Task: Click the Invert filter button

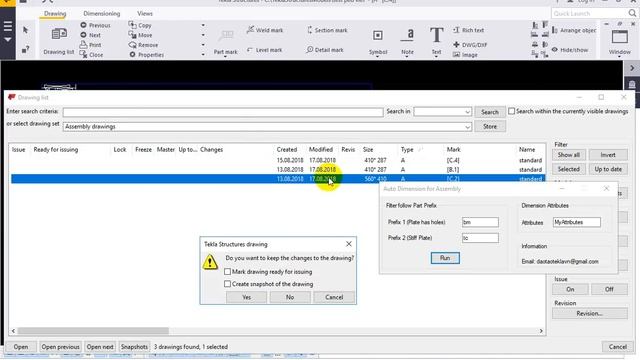Action: pyautogui.click(x=608, y=155)
